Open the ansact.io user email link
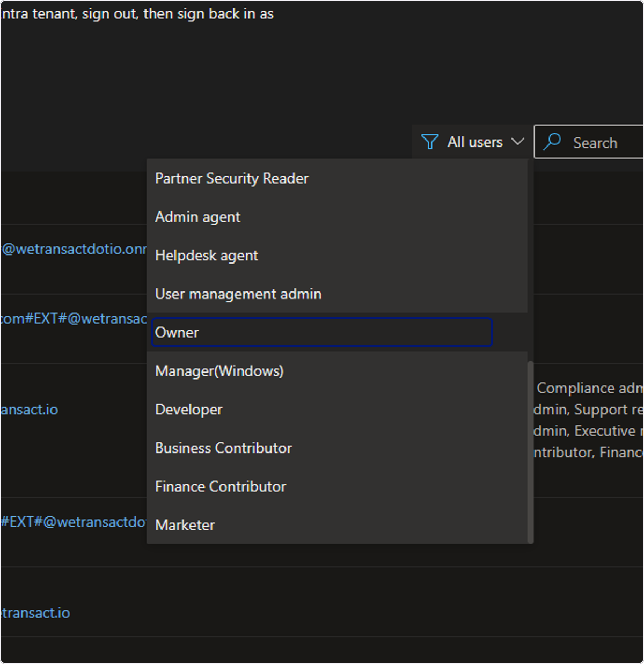Screen dimensions: 644x664 [30, 410]
